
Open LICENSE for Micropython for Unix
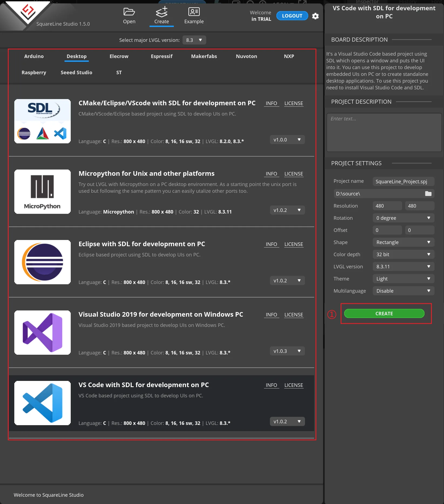click(294, 174)
